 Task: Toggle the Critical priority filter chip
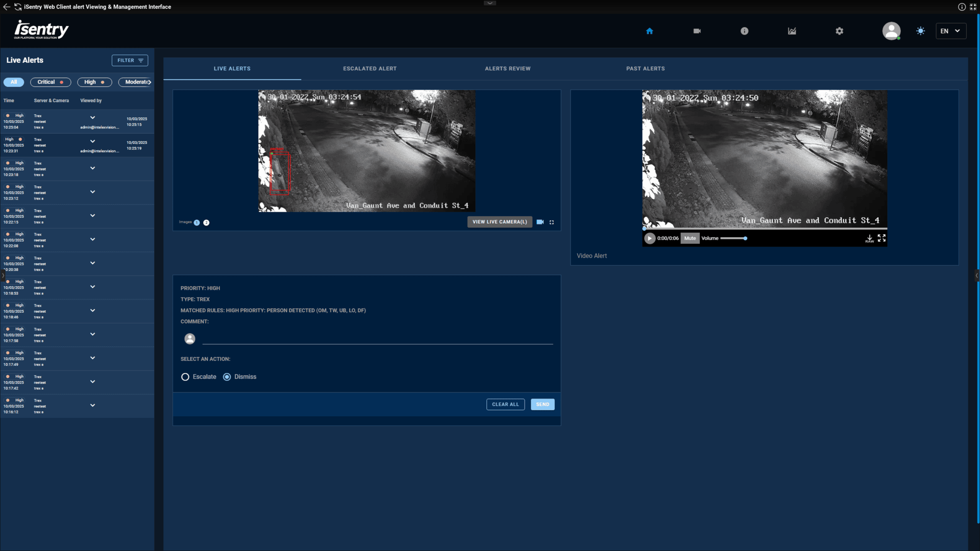click(51, 82)
